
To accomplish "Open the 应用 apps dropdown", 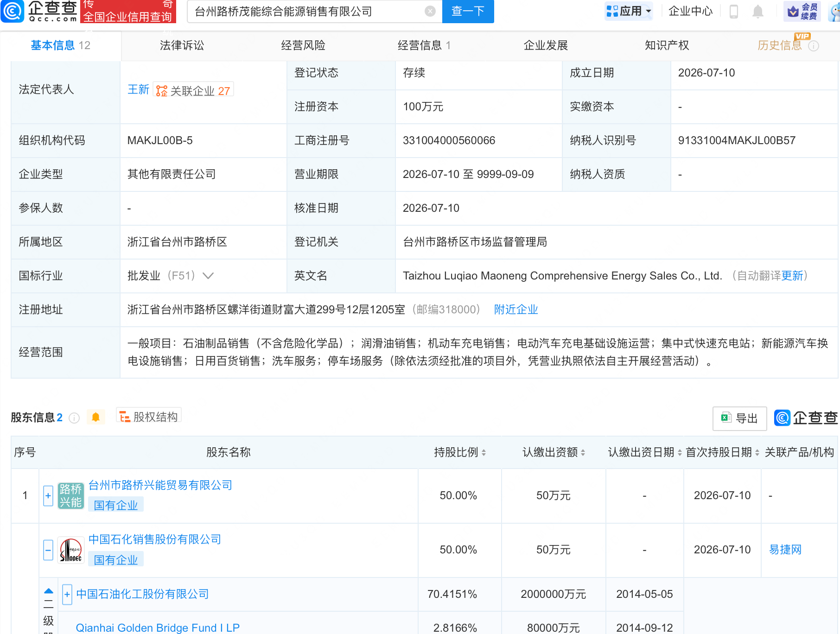I will 629,11.
